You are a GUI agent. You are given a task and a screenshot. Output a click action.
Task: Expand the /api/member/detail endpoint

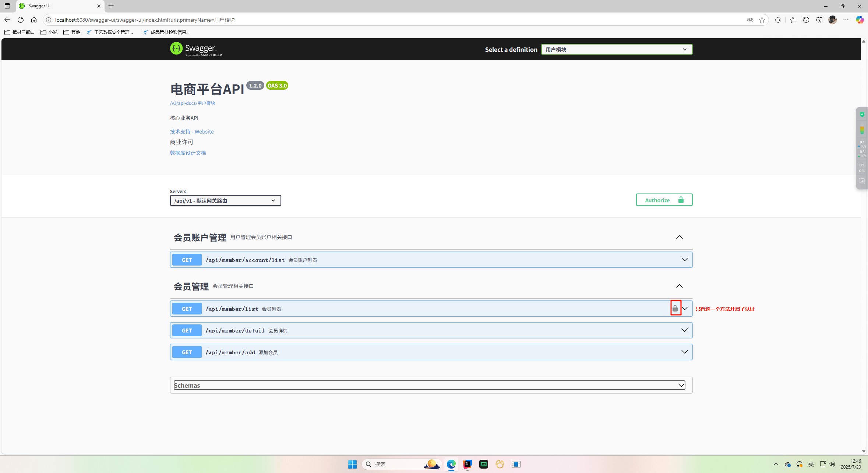pyautogui.click(x=684, y=330)
